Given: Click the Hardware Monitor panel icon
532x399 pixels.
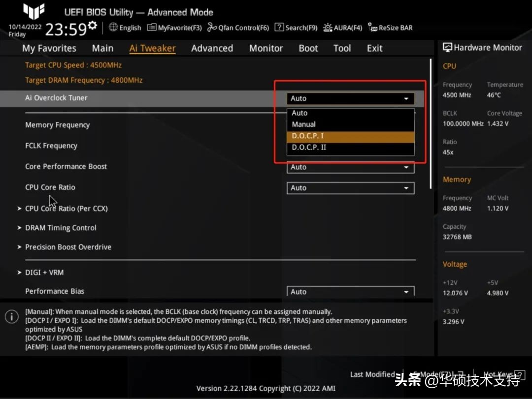Looking at the screenshot, I should tap(447, 47).
